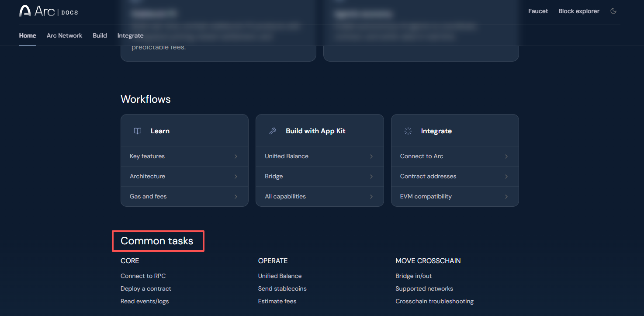Switch to the Arc Network tab
Viewport: 644px width, 316px height.
tap(64, 35)
